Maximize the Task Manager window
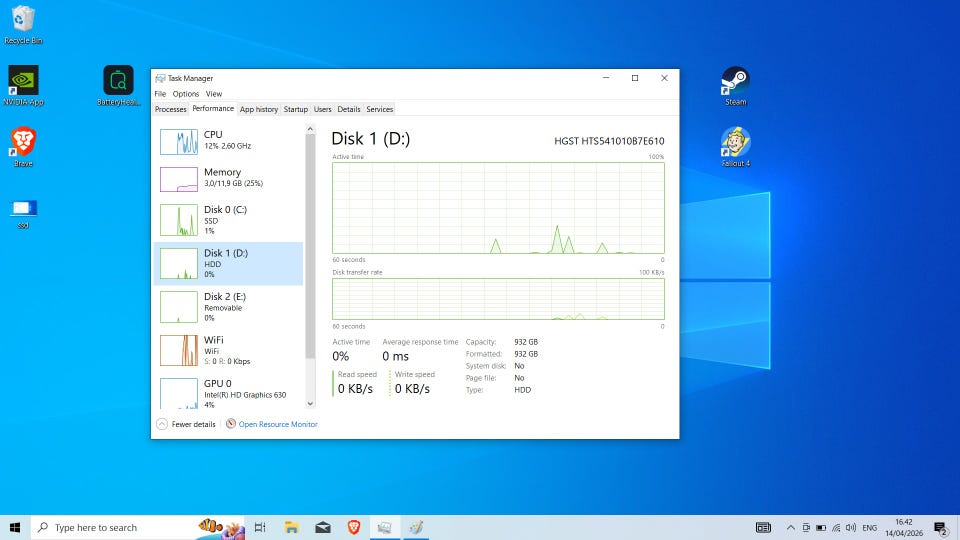The image size is (960, 540). [635, 78]
